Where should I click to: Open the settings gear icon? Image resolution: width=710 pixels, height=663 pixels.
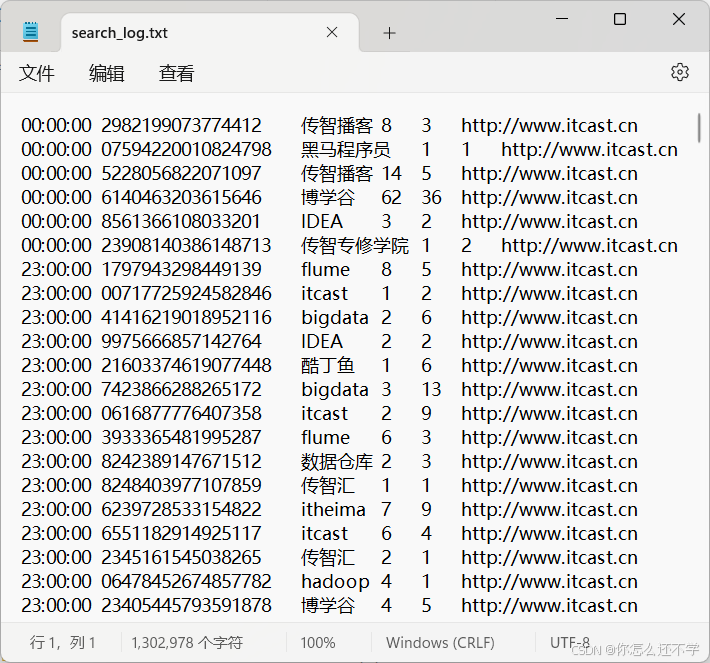680,72
